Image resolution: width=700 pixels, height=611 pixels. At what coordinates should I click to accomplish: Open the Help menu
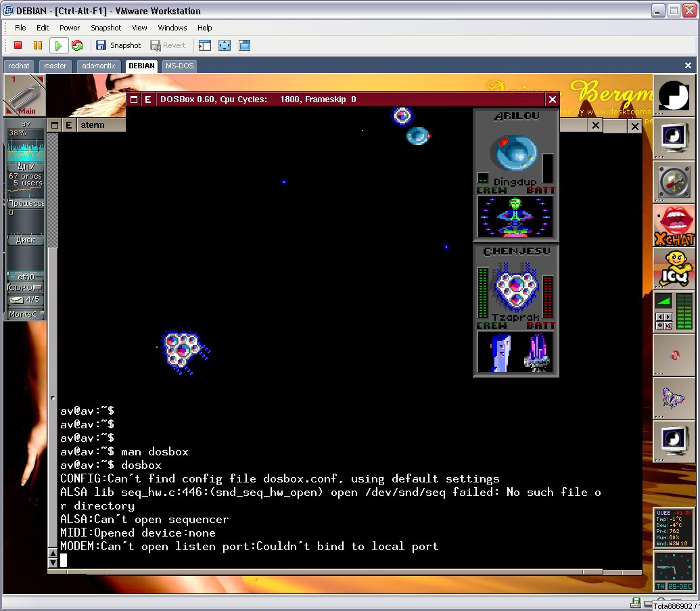[204, 28]
